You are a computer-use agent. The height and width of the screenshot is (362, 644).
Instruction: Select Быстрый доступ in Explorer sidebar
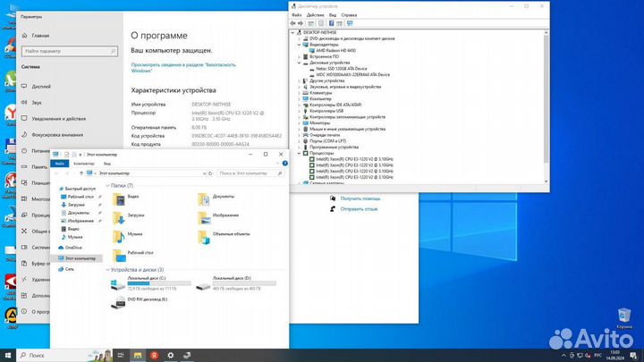[x=77, y=189]
